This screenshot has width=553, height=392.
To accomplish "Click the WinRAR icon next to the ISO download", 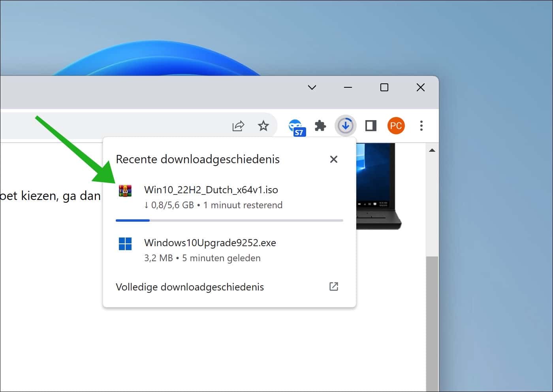I will (x=125, y=190).
